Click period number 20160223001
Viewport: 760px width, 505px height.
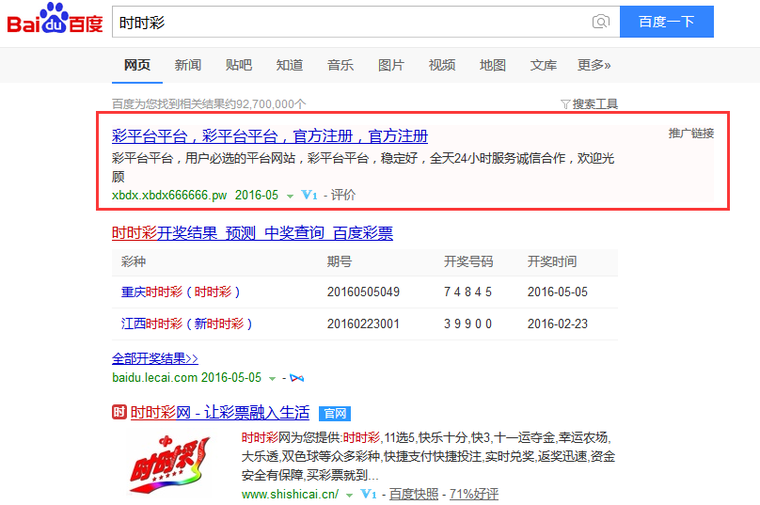(363, 324)
